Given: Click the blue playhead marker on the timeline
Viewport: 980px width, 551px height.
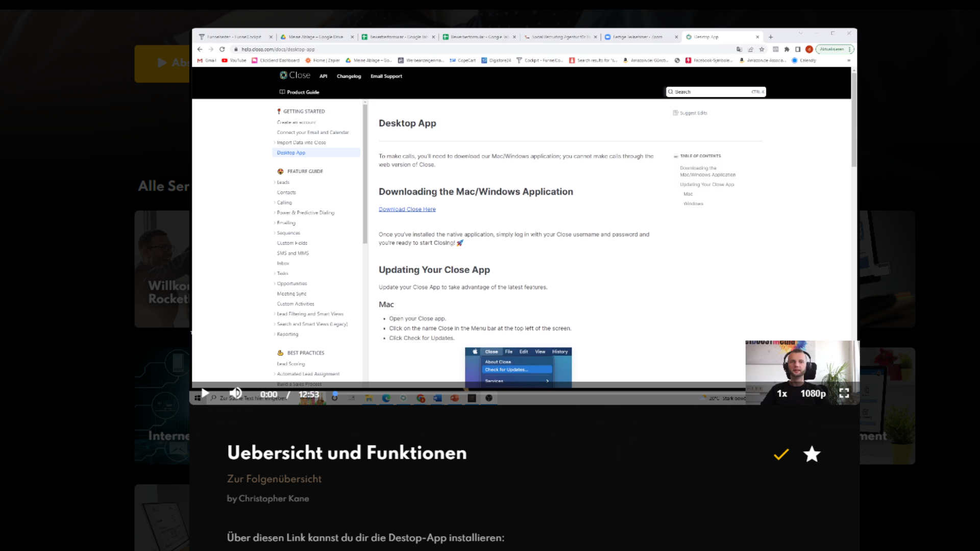Looking at the screenshot, I should pos(335,394).
